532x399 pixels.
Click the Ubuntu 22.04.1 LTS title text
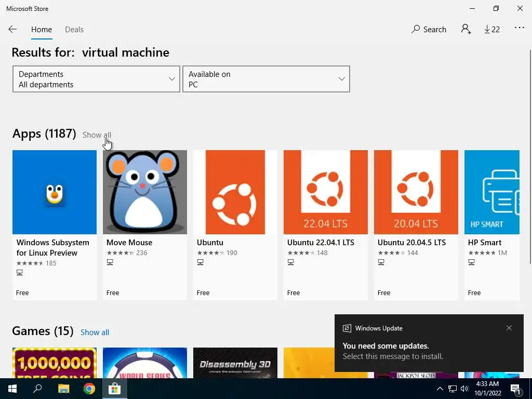(x=321, y=243)
